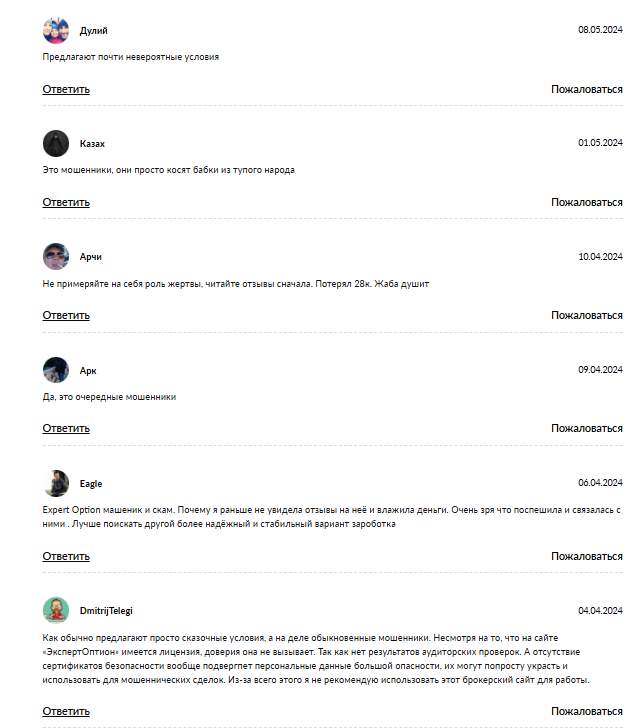Click DmitrijTelegi's green avatar

(x=56, y=610)
